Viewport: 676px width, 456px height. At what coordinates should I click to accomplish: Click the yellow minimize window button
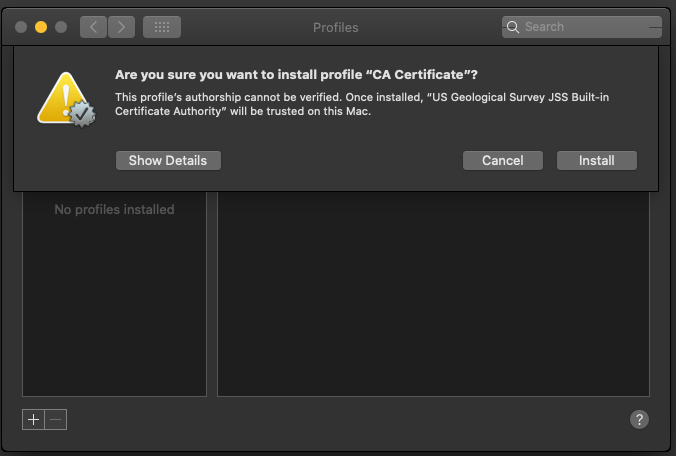[41, 27]
